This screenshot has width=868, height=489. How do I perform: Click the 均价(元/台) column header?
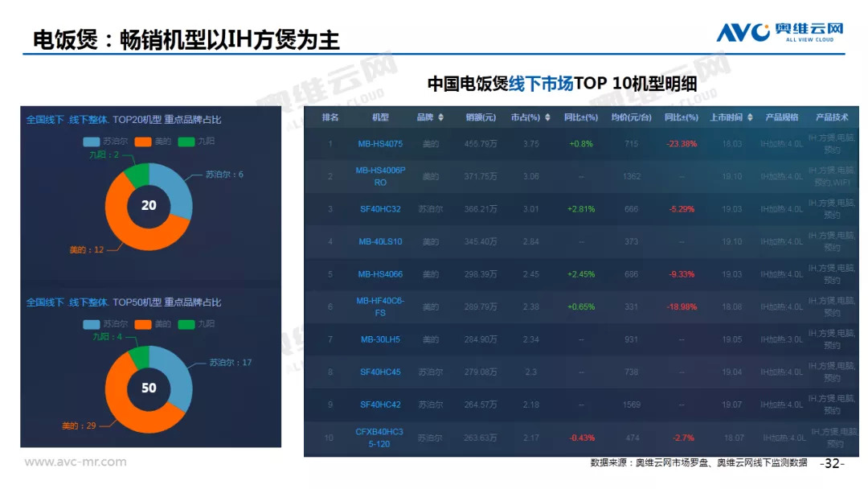coord(631,117)
